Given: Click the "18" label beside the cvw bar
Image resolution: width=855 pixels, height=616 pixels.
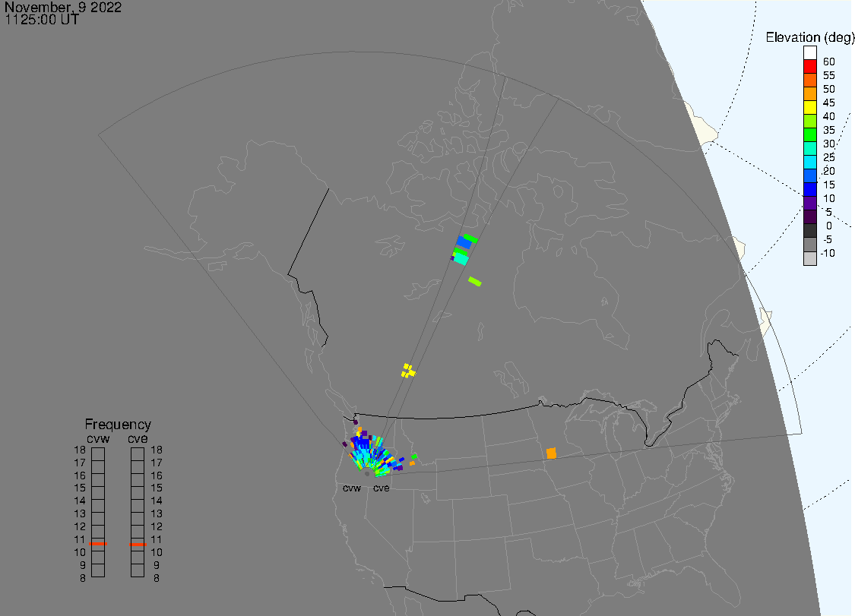Looking at the screenshot, I should pyautogui.click(x=80, y=450).
